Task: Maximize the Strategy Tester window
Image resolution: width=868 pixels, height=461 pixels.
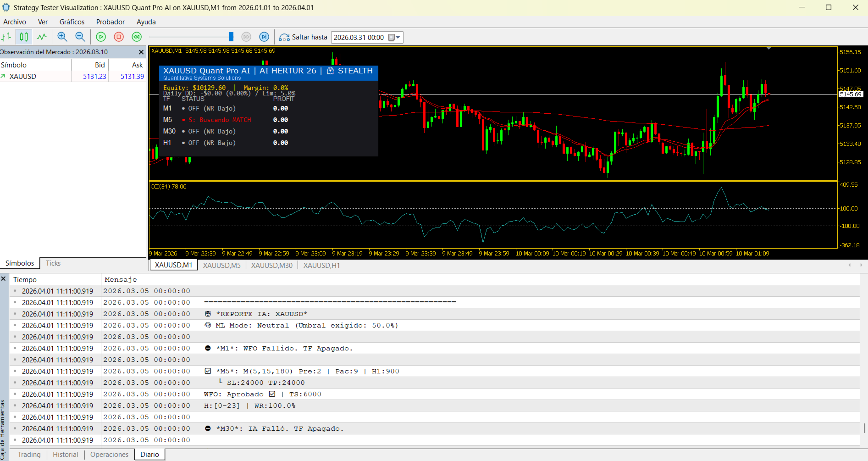Action: 829,7
